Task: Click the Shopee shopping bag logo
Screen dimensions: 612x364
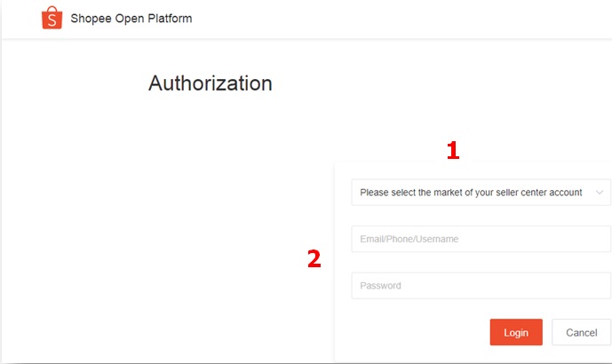Action: click(x=52, y=18)
